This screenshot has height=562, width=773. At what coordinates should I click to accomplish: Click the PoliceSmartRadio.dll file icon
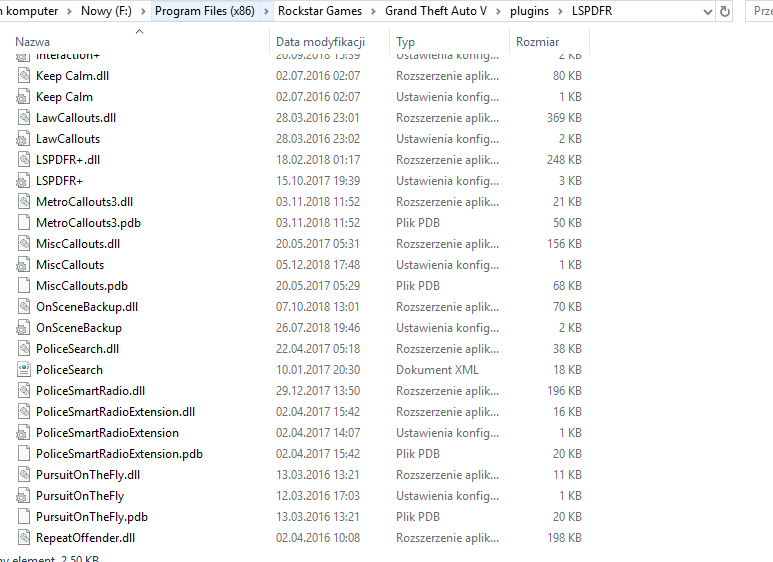coord(23,390)
